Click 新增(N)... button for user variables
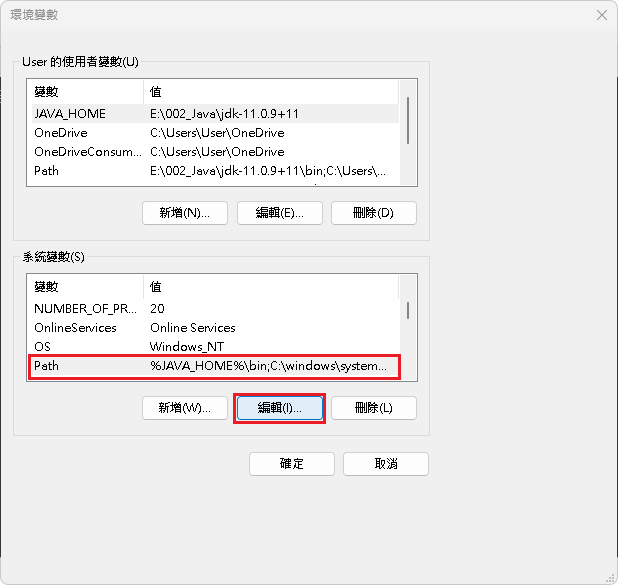 (x=185, y=213)
